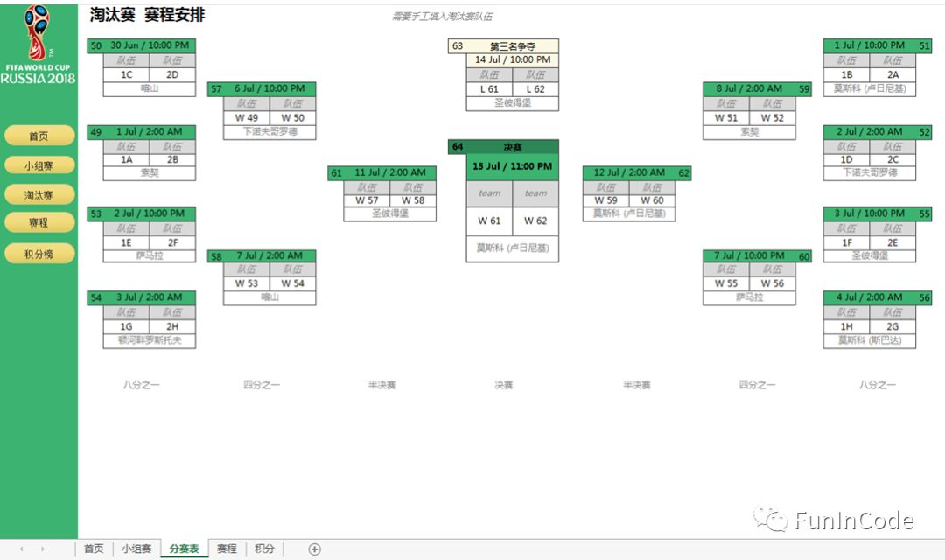Open the 积分 sheet tab
This screenshot has height=560, width=945.
point(264,549)
